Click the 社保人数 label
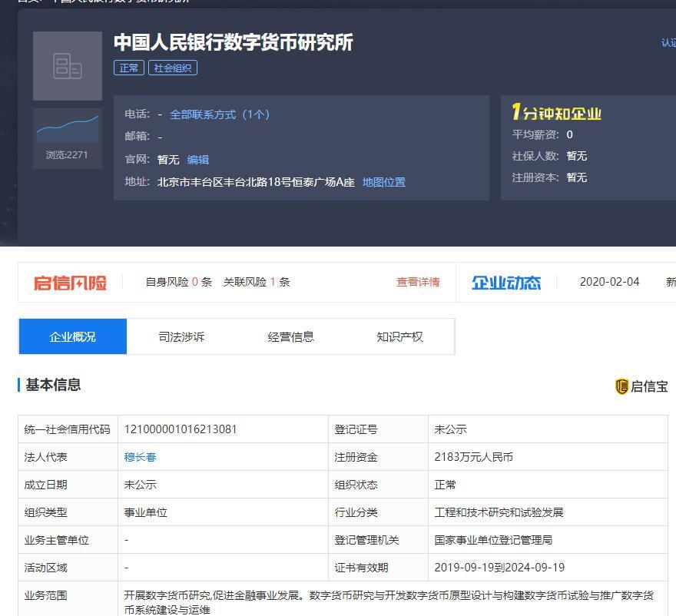The height and width of the screenshot is (616, 676). tap(535, 156)
